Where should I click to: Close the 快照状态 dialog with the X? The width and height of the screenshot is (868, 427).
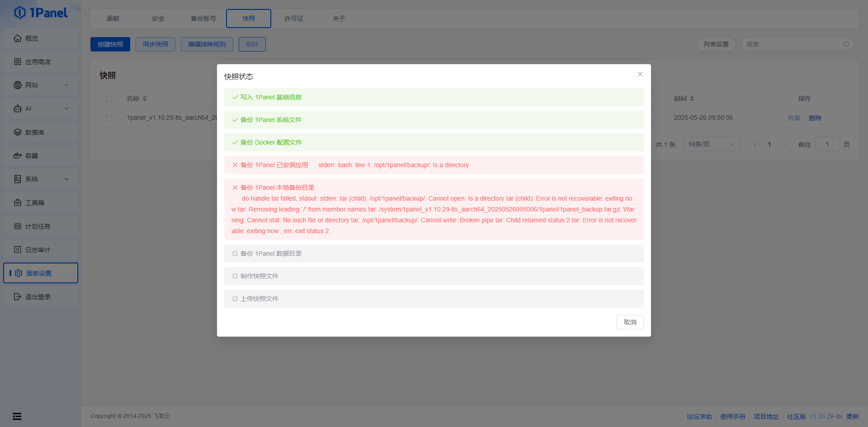coord(640,74)
